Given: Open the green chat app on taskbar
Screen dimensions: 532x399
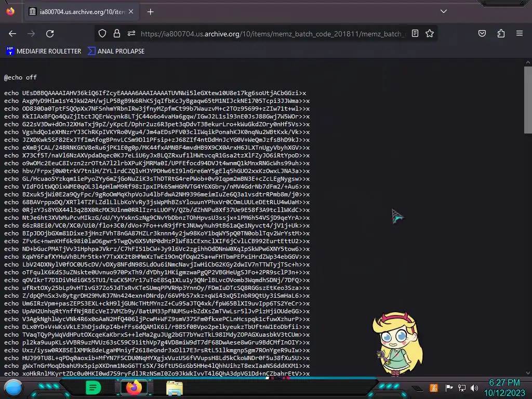Looking at the screenshot, I should pos(94,388).
